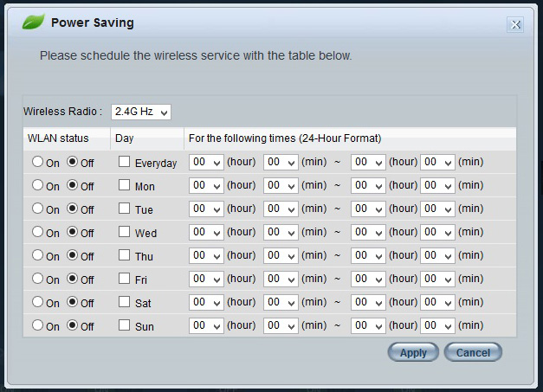Check the Sat day checkbox
This screenshot has width=543, height=392.
(124, 302)
